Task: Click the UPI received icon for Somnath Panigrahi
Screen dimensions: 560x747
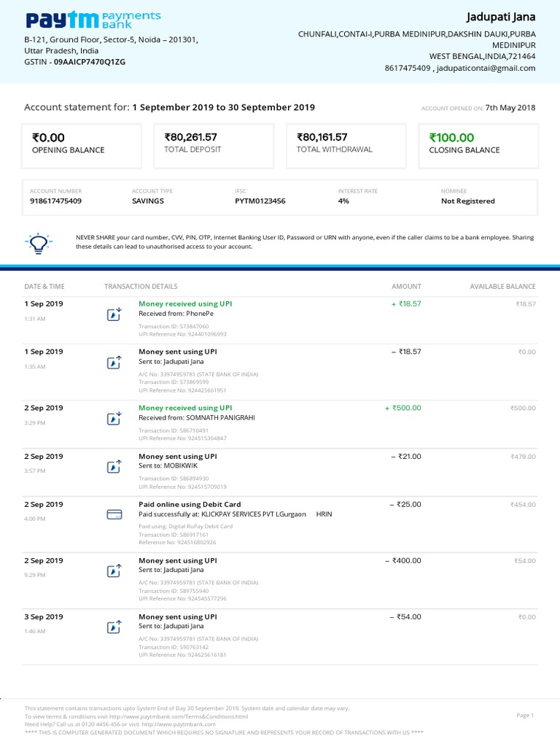Action: [114, 419]
